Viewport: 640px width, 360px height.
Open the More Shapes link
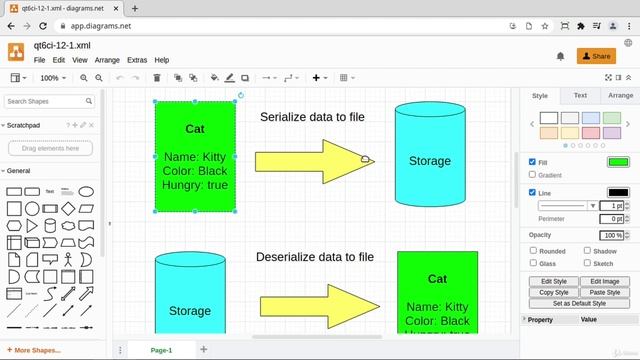34,350
